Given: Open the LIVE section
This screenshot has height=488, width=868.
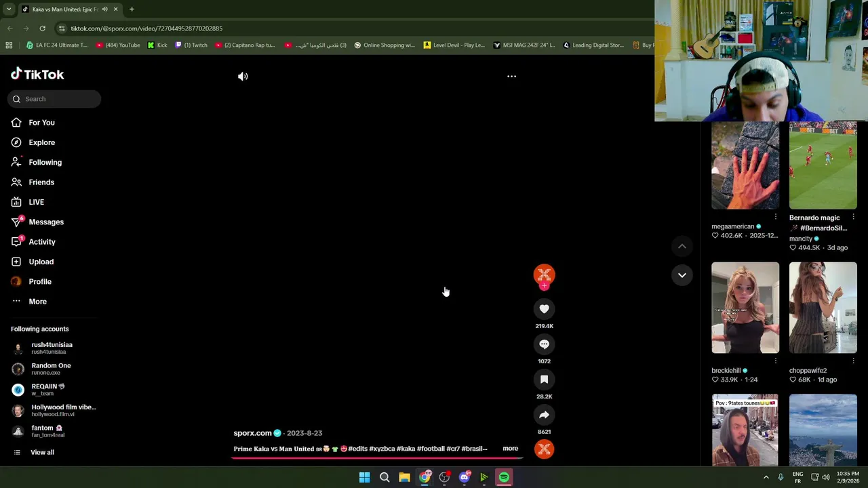Looking at the screenshot, I should (x=36, y=202).
